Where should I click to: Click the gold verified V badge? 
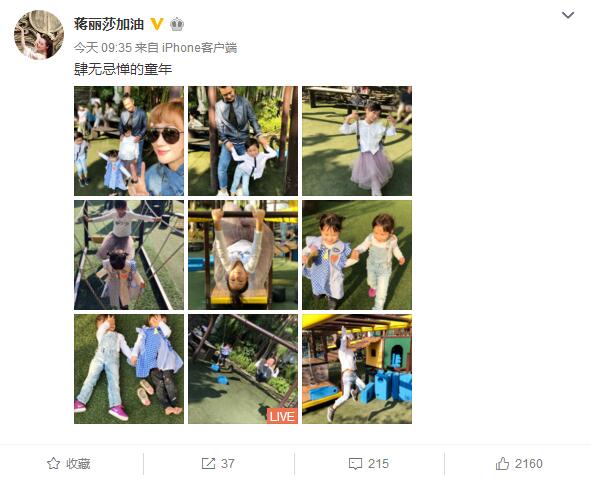pos(157,24)
